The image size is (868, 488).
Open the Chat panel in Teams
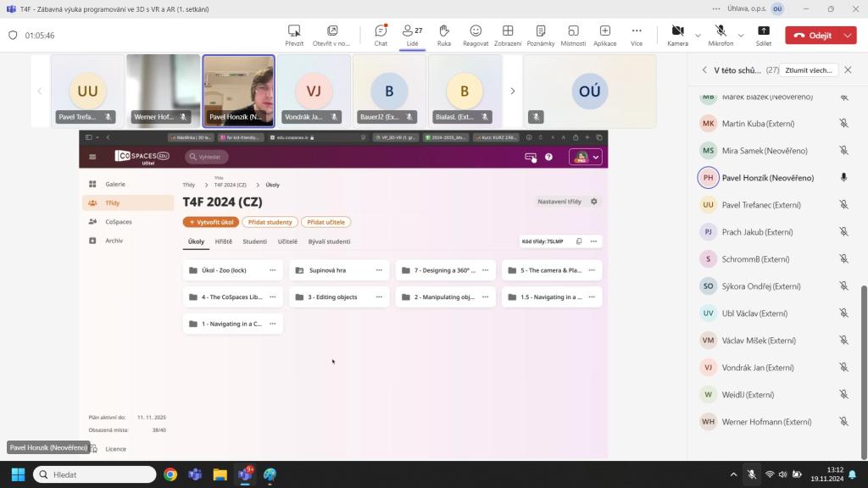click(381, 35)
